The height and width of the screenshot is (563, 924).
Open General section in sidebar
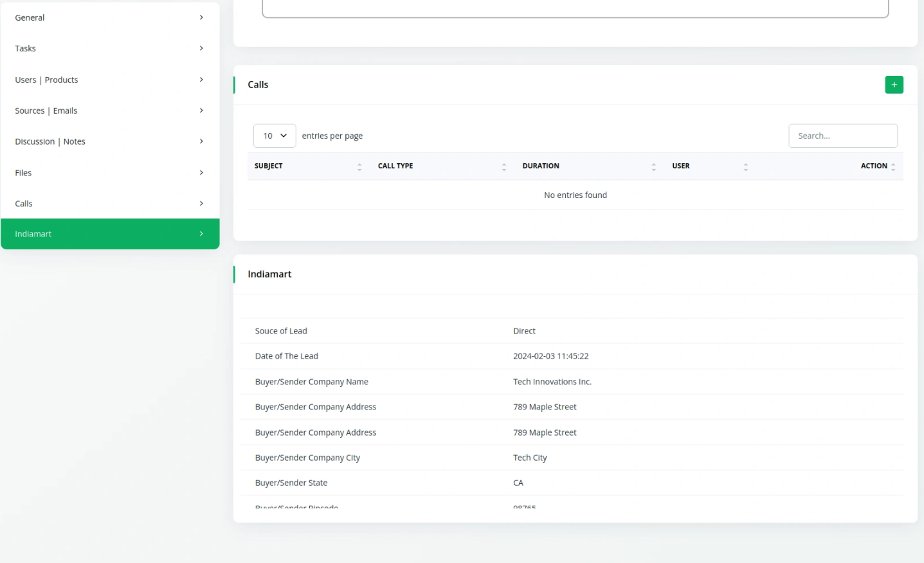pos(110,17)
